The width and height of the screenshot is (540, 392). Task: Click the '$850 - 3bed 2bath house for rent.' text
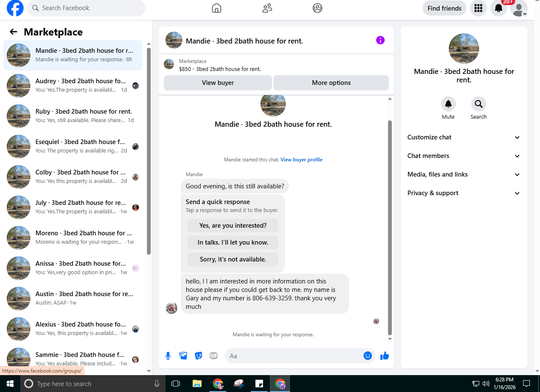point(220,69)
